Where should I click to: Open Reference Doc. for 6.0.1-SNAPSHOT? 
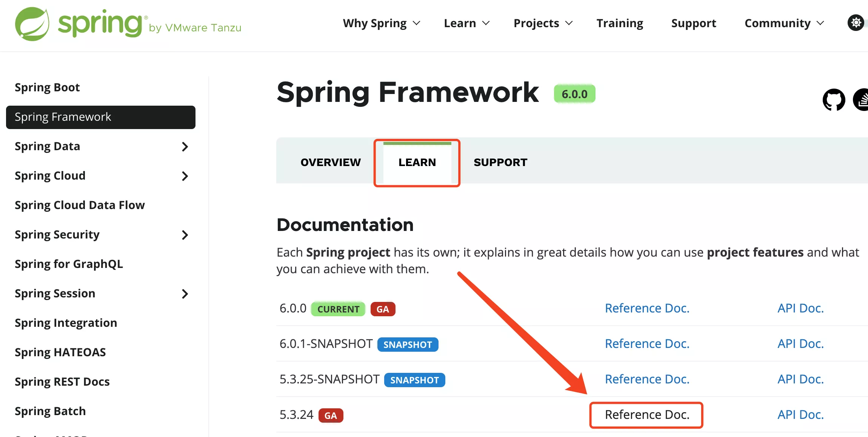coord(647,344)
